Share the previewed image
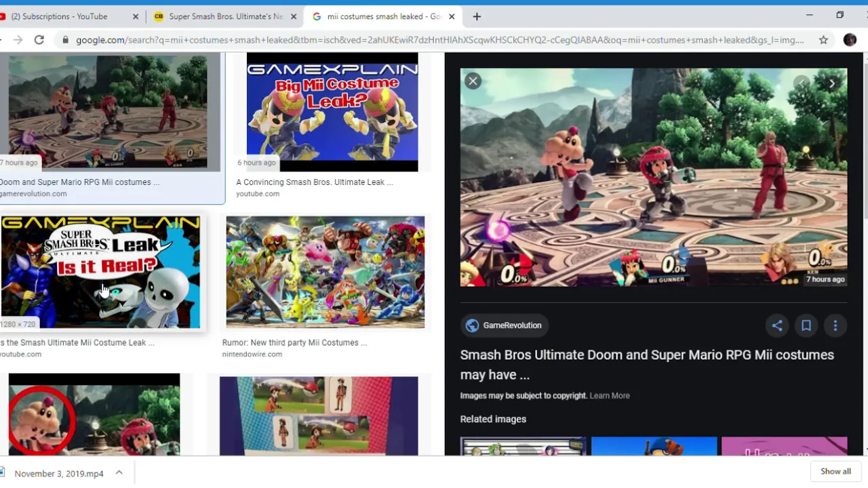Image resolution: width=868 pixels, height=488 pixels. tap(777, 325)
